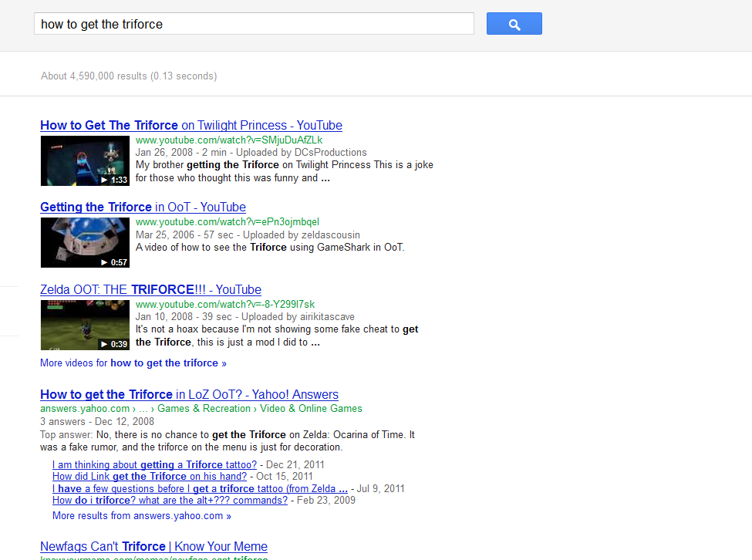Viewport: 752px width, 560px height.
Task: Click 'Jan 26, 2008 - 2 min - Uploaded by DCsProductions'
Action: tap(251, 153)
